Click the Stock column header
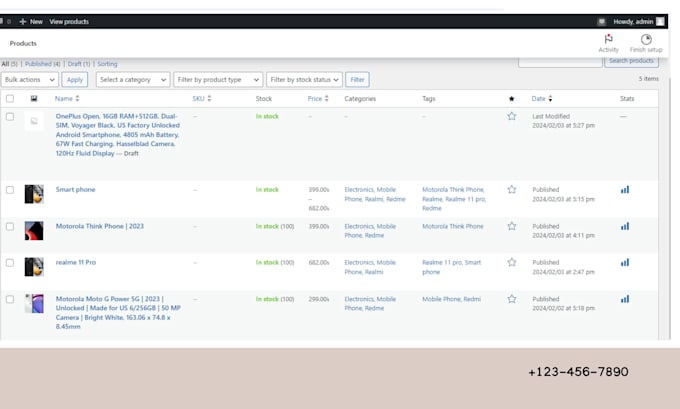The height and width of the screenshot is (409, 680). (x=264, y=98)
